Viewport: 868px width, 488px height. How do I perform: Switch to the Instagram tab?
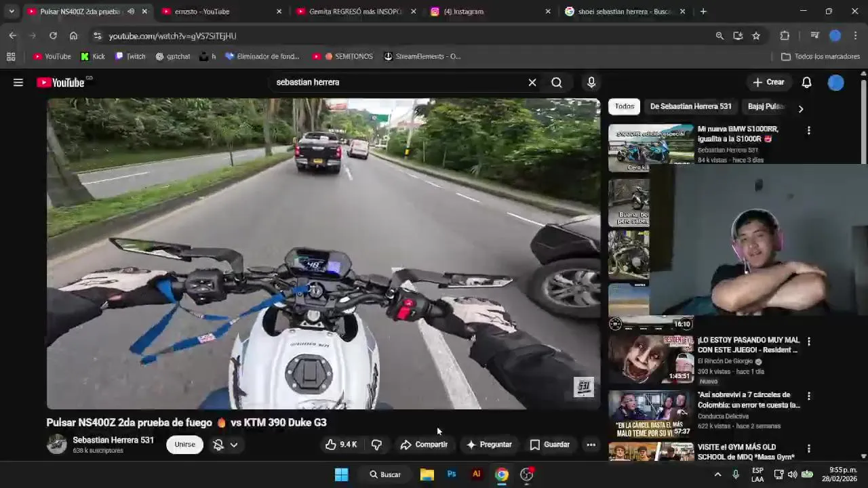[x=490, y=12]
